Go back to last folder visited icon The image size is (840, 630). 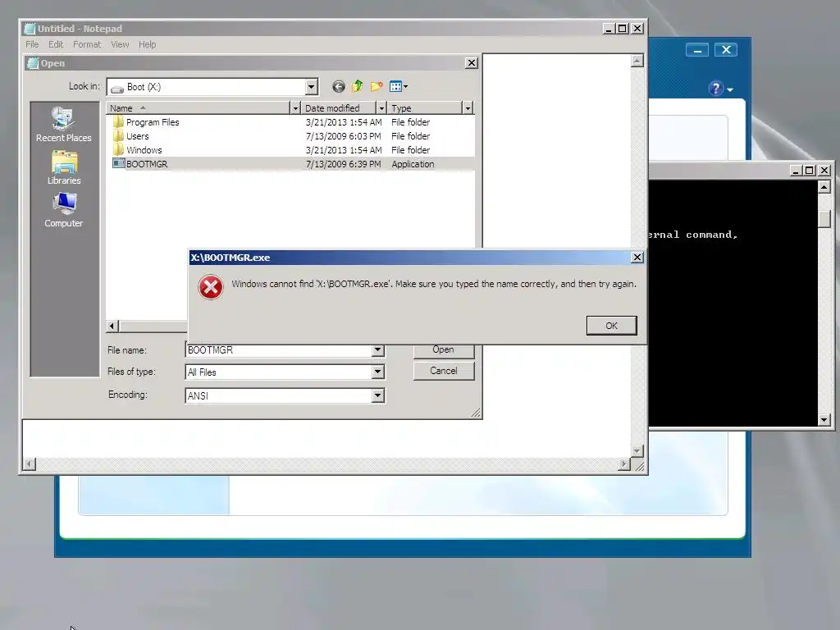(339, 87)
